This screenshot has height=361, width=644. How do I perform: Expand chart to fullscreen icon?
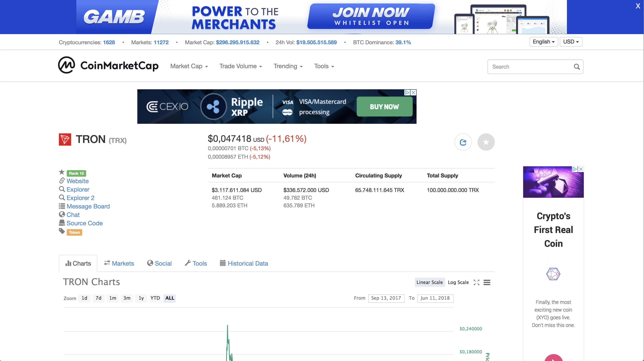[x=477, y=282]
